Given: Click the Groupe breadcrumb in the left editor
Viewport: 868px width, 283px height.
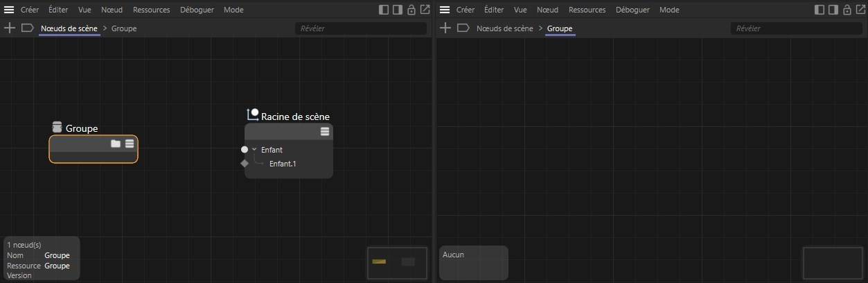Looking at the screenshot, I should click(x=124, y=28).
